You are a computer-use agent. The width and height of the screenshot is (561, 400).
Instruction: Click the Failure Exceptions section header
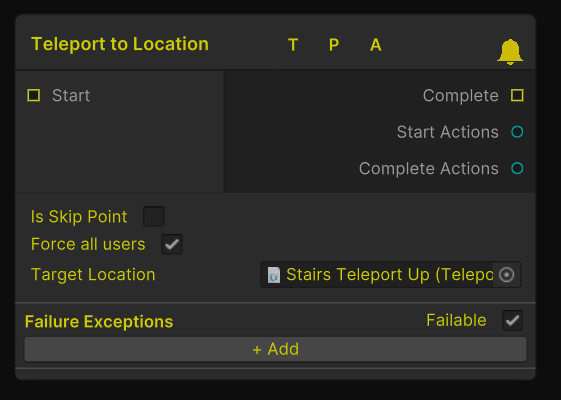click(x=99, y=321)
